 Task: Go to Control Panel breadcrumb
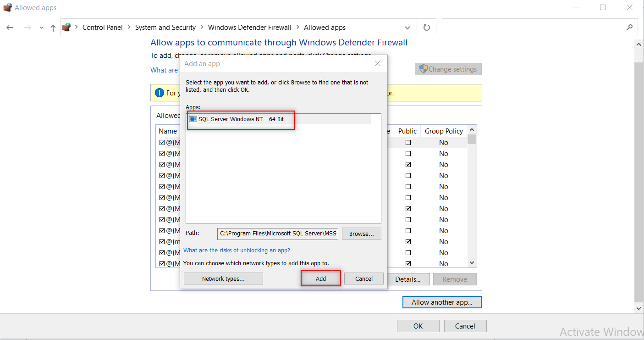[103, 28]
